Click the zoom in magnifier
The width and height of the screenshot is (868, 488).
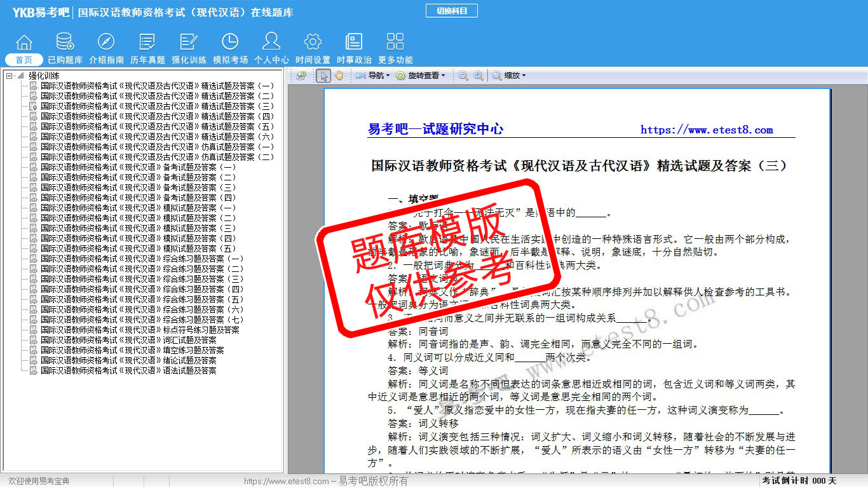(478, 76)
